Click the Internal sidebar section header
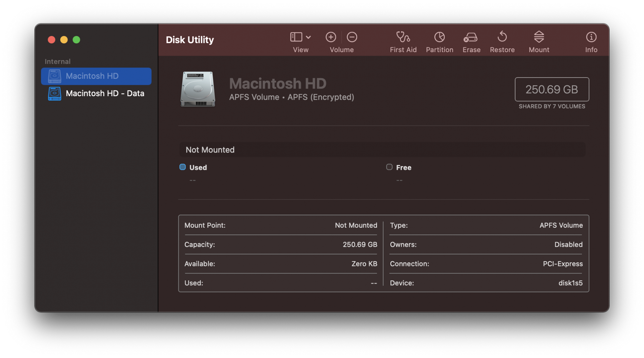Image resolution: width=644 pixels, height=358 pixels. pyautogui.click(x=58, y=61)
